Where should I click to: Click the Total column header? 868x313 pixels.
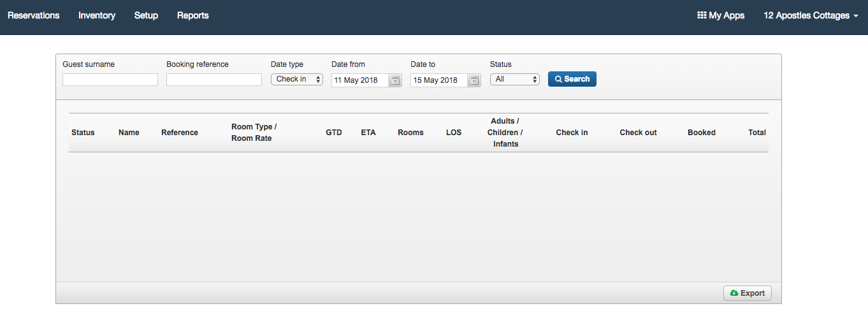(x=756, y=133)
